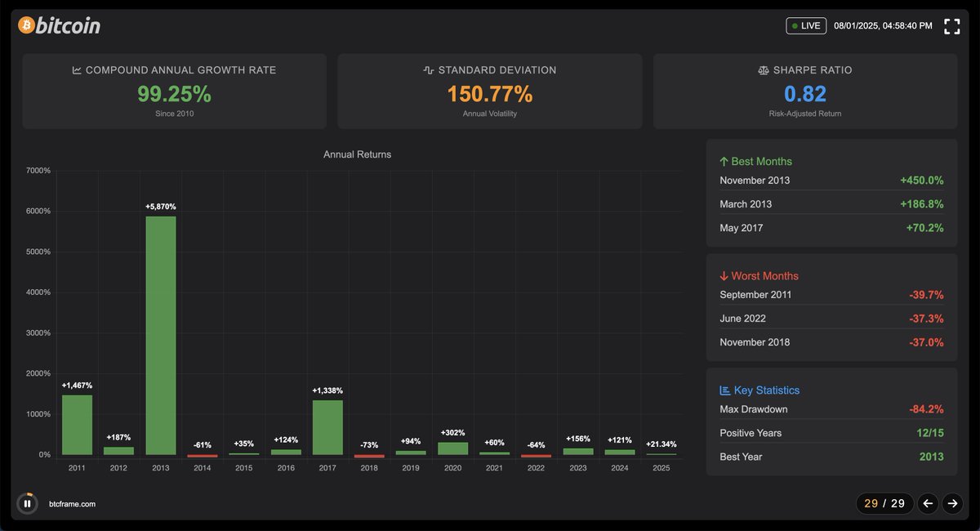Click the -64% label for 2022
The height and width of the screenshot is (531, 980).
click(x=536, y=444)
